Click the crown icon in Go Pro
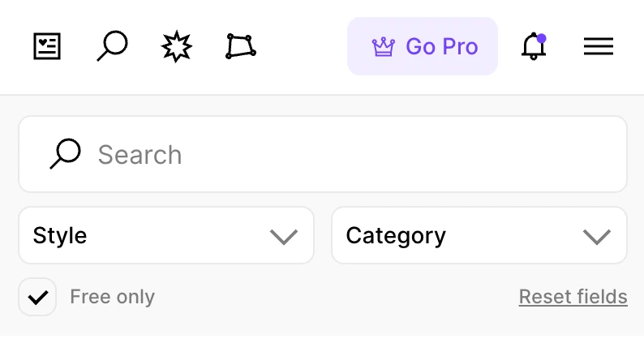Image resolution: width=644 pixels, height=339 pixels. [383, 46]
